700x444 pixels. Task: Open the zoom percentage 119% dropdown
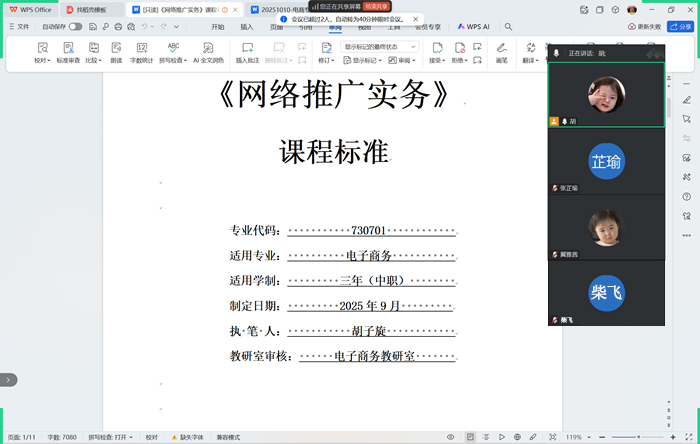pyautogui.click(x=577, y=437)
